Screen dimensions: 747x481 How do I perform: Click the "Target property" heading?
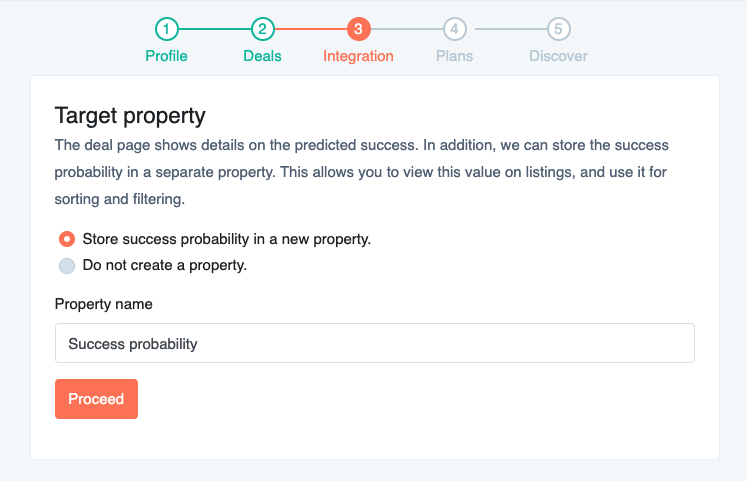pyautogui.click(x=130, y=115)
